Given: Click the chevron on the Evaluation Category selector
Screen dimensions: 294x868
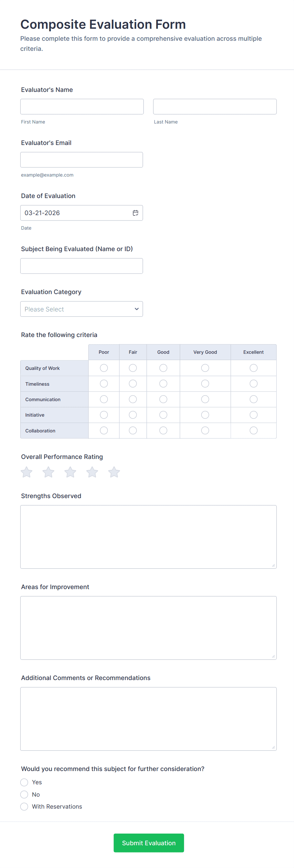Looking at the screenshot, I should [x=136, y=309].
